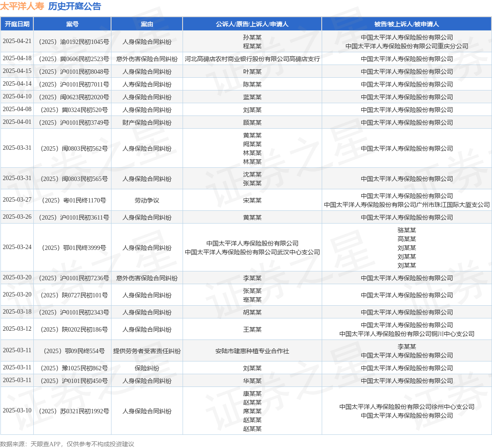Click the 财产保险合同纠纷 case cause
492x448 pixels.
pyautogui.click(x=147, y=123)
